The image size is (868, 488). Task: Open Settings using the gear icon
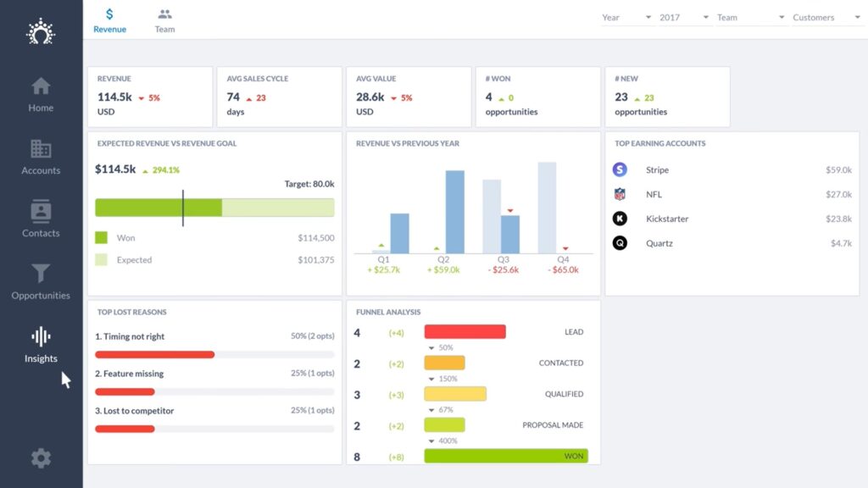40,457
